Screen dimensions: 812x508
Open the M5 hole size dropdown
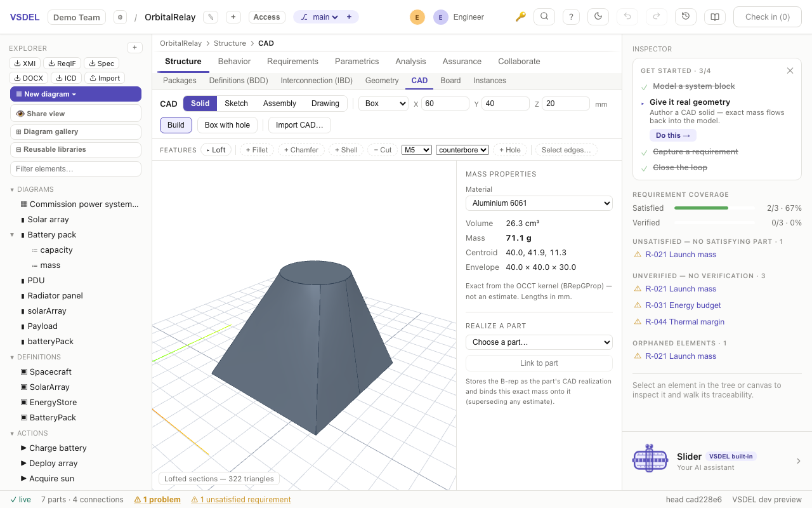417,150
